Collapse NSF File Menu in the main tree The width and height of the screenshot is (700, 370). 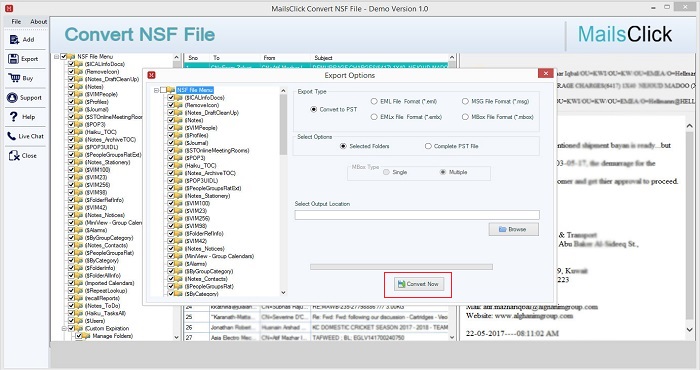(x=57, y=57)
